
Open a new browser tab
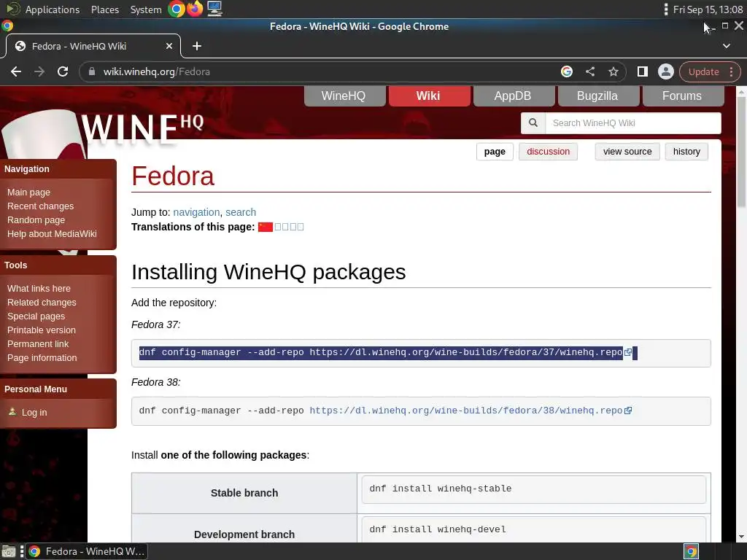(197, 46)
